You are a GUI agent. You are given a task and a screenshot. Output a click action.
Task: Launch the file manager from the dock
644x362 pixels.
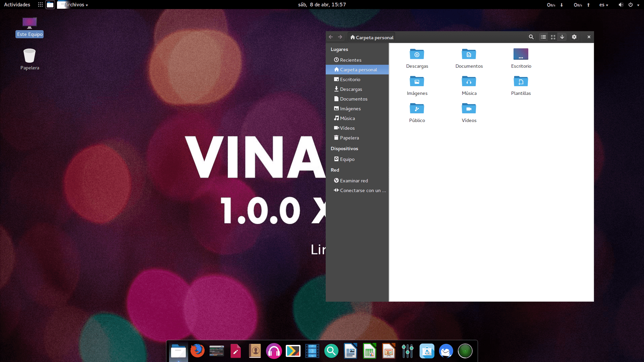point(178,351)
